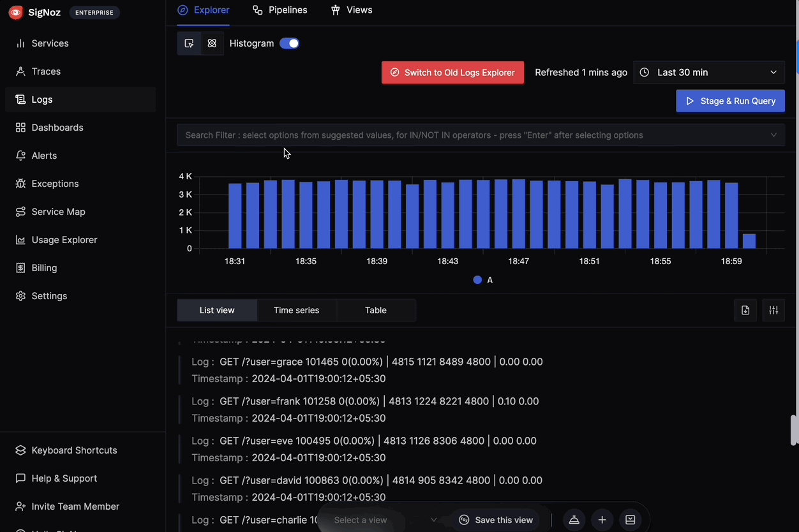Open the format options sliders icon
Image resolution: width=799 pixels, height=532 pixels.
[773, 310]
